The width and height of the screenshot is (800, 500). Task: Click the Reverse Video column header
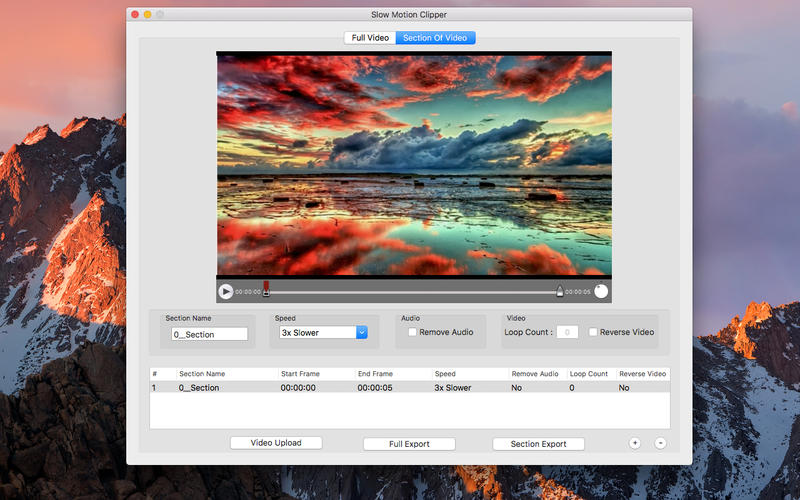[x=642, y=373]
